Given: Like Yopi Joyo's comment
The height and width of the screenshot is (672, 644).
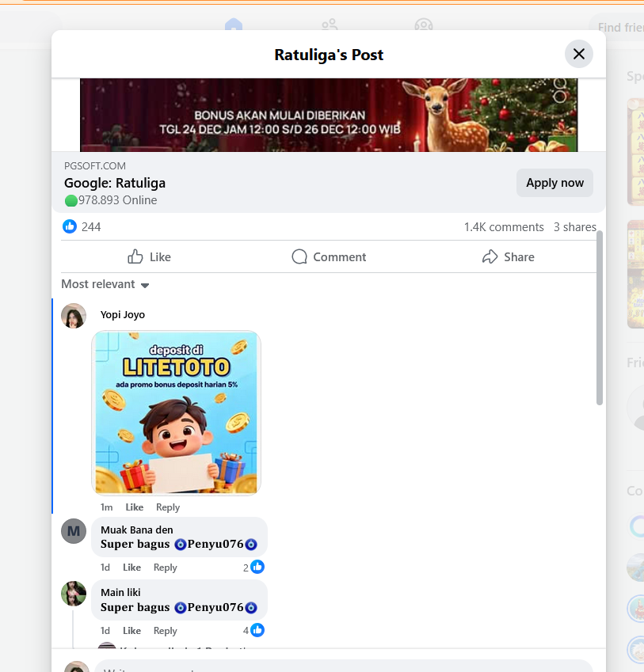Looking at the screenshot, I should (x=134, y=507).
